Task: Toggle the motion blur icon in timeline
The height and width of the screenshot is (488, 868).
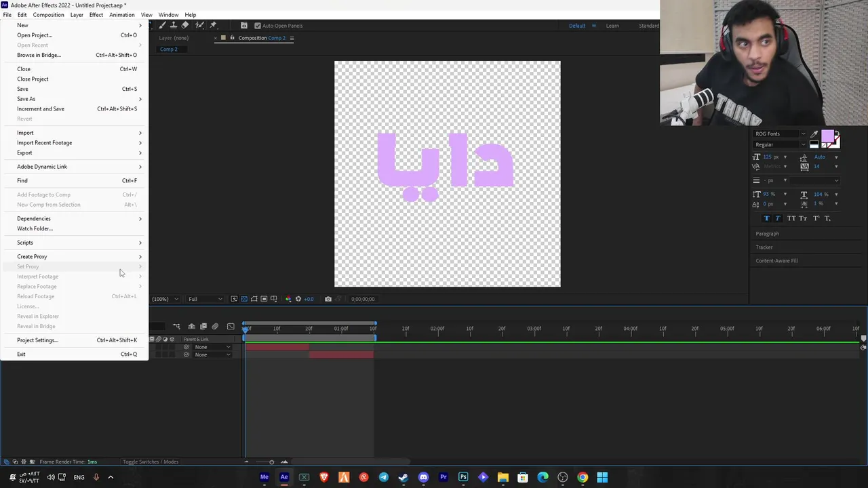Action: 215,327
